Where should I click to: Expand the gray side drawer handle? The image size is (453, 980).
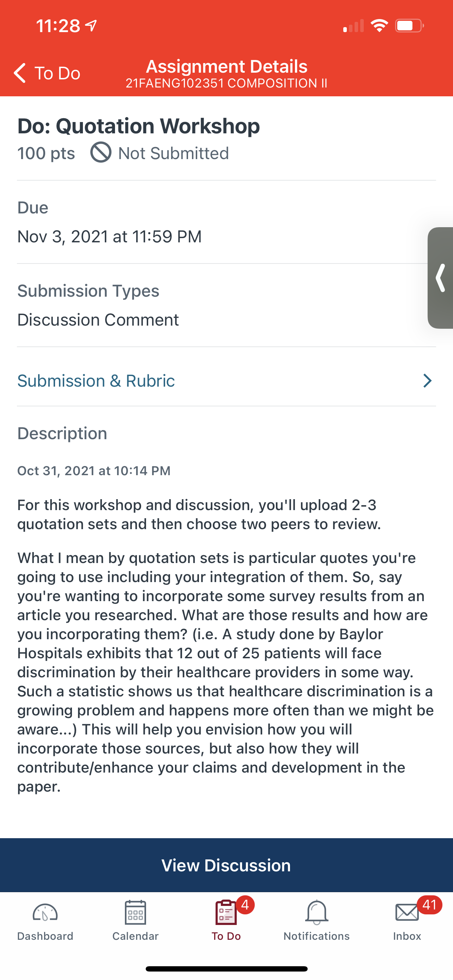coord(440,278)
